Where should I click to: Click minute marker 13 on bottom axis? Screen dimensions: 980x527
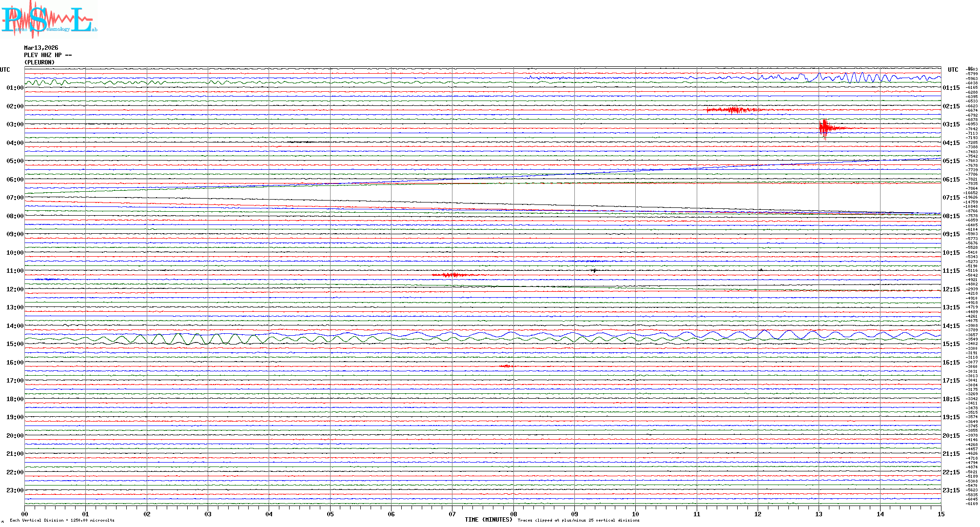(x=819, y=514)
